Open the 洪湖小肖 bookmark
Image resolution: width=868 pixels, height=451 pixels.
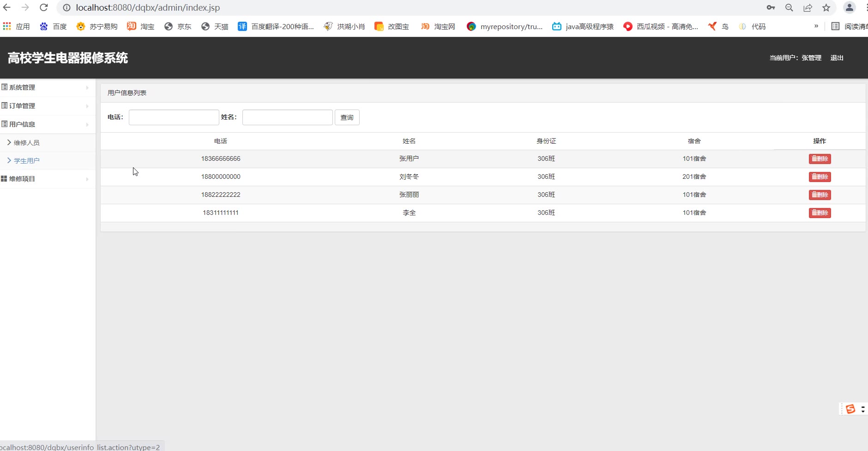pos(344,26)
